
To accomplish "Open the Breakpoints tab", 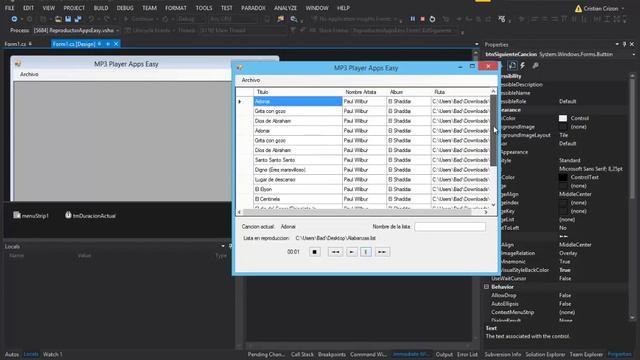I will click(331, 354).
